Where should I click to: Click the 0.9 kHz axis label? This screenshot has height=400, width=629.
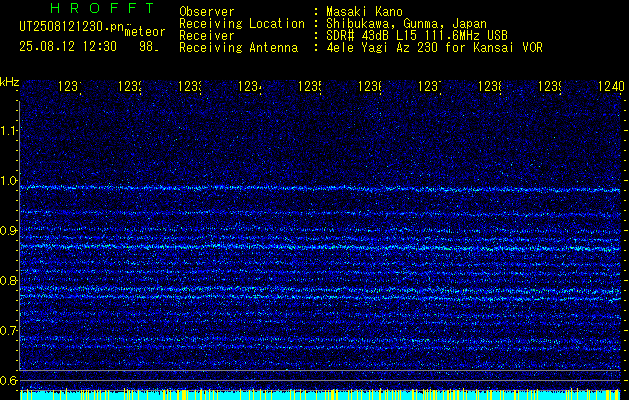point(8,231)
